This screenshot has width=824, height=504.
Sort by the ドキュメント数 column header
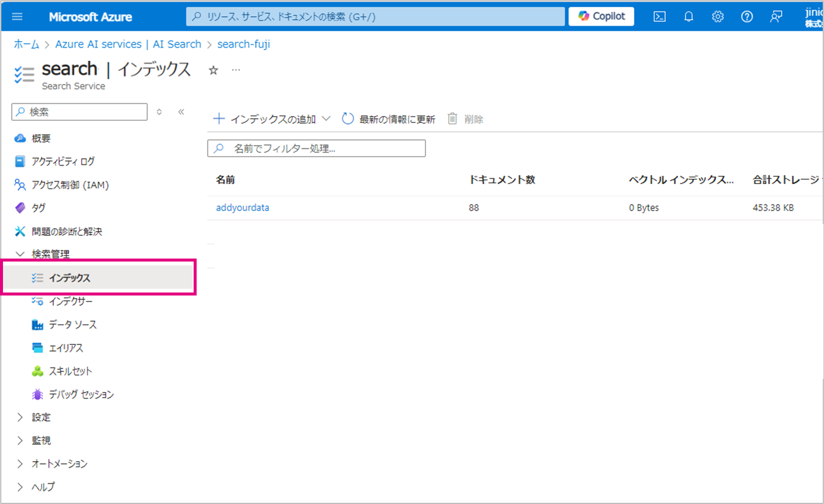502,180
